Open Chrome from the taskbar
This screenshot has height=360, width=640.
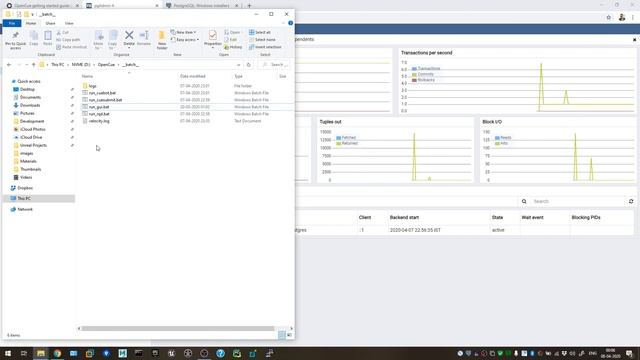[x=57, y=353]
